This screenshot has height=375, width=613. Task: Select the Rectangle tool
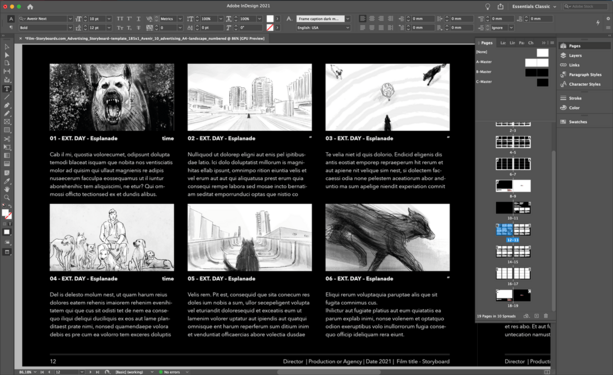[7, 130]
